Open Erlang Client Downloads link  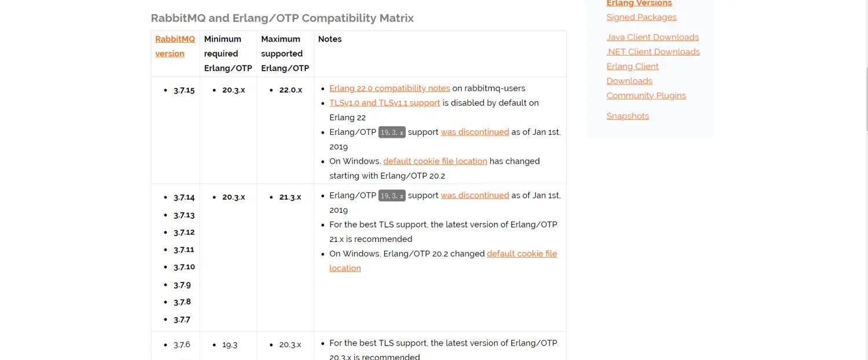point(632,67)
